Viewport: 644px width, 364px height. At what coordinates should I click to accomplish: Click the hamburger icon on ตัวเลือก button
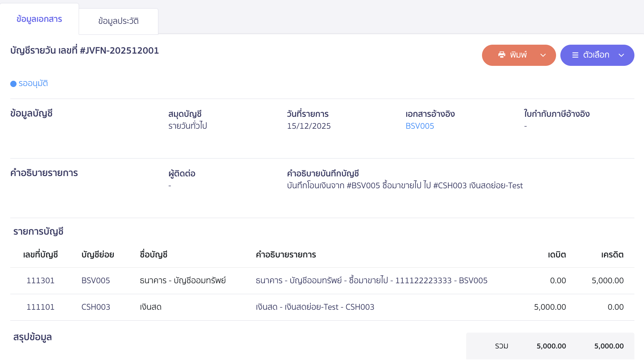coord(575,55)
